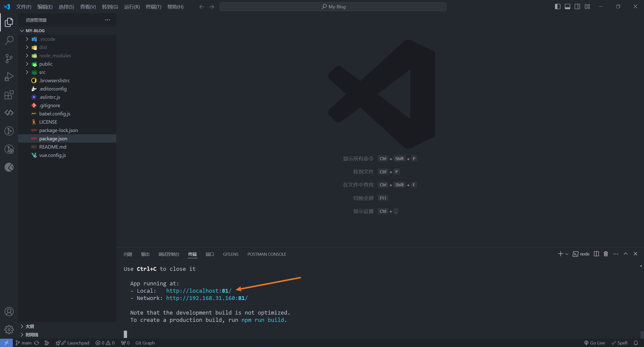Open the new terminal profile dropdown arrow
Image resolution: width=644 pixels, height=347 pixels.
tap(567, 254)
